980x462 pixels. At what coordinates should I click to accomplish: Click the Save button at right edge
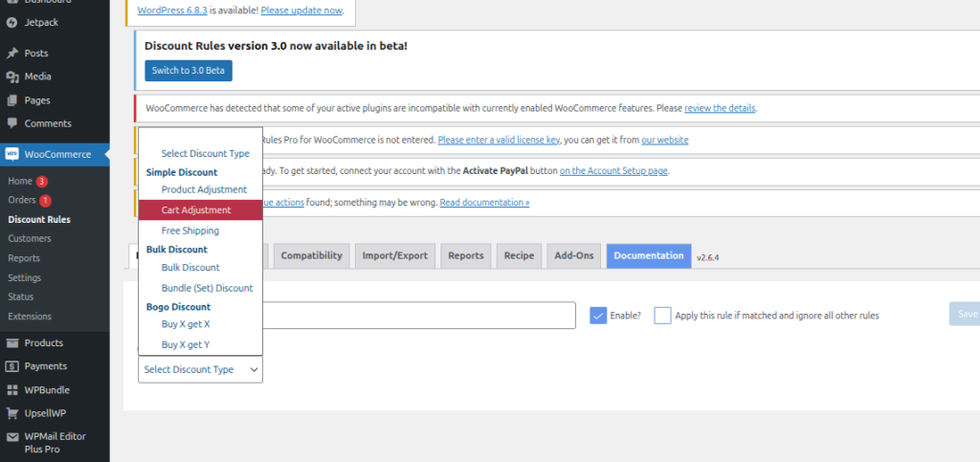point(965,314)
